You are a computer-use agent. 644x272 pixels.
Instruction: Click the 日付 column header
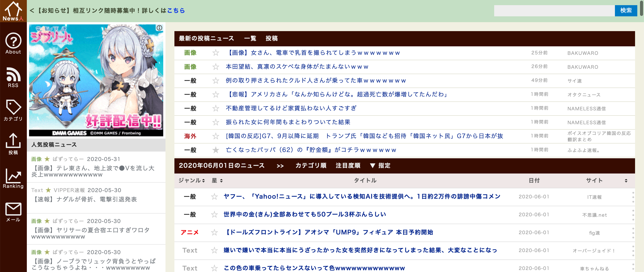(534, 181)
